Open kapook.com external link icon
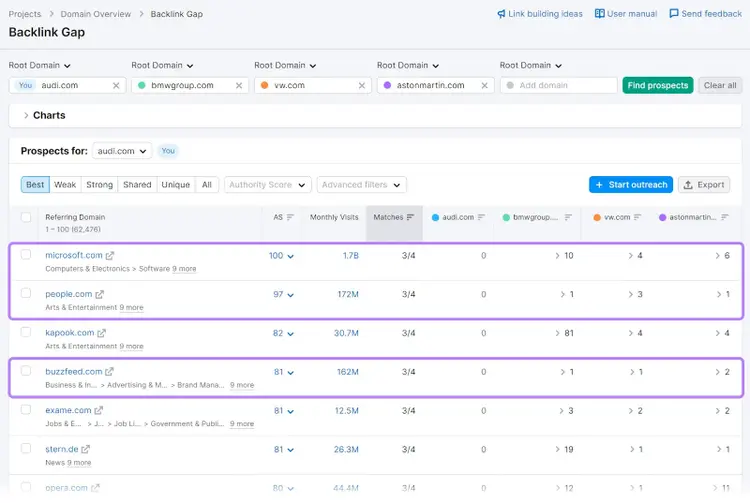The image size is (750, 503). click(101, 333)
